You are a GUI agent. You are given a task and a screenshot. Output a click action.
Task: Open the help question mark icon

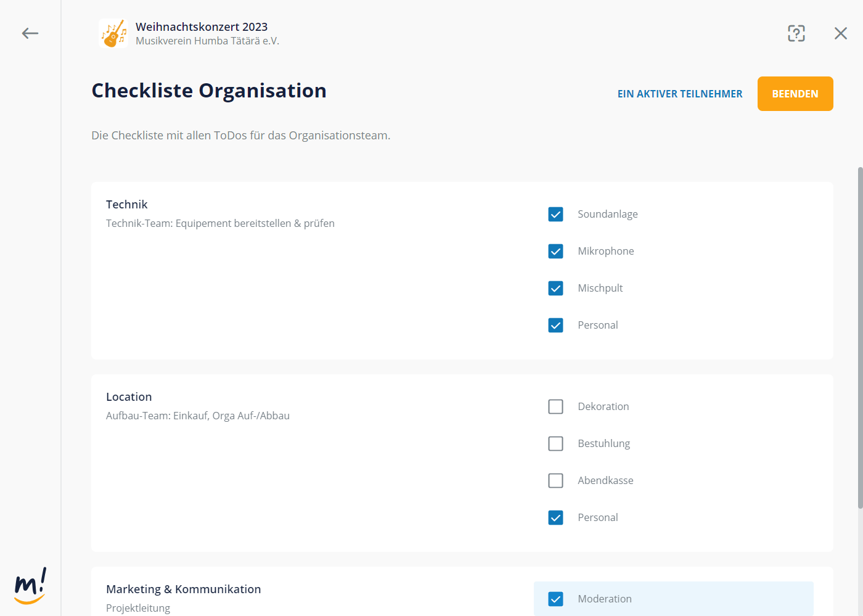pos(796,33)
